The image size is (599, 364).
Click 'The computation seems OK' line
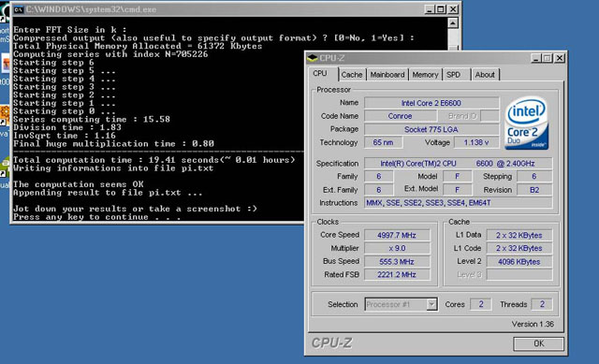(x=78, y=184)
